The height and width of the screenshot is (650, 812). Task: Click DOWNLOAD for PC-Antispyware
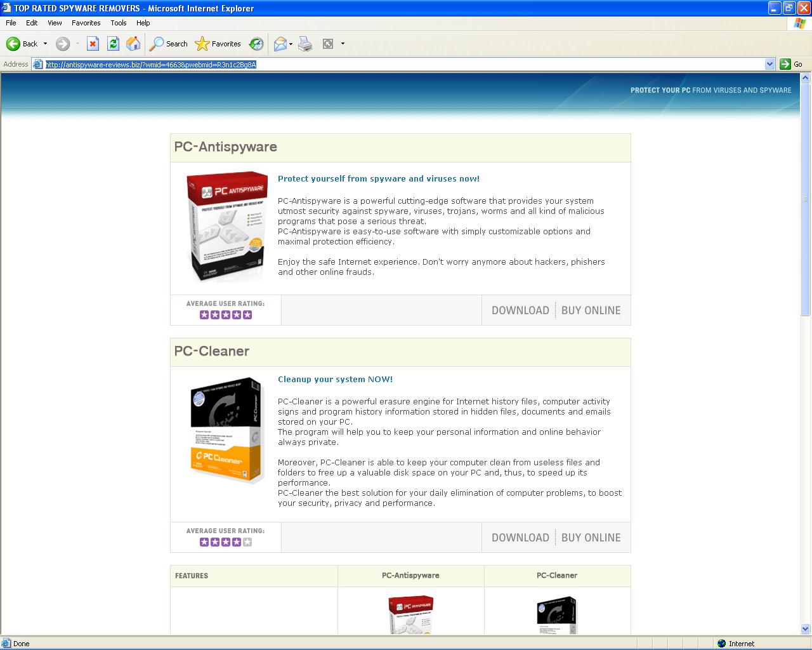pos(520,310)
